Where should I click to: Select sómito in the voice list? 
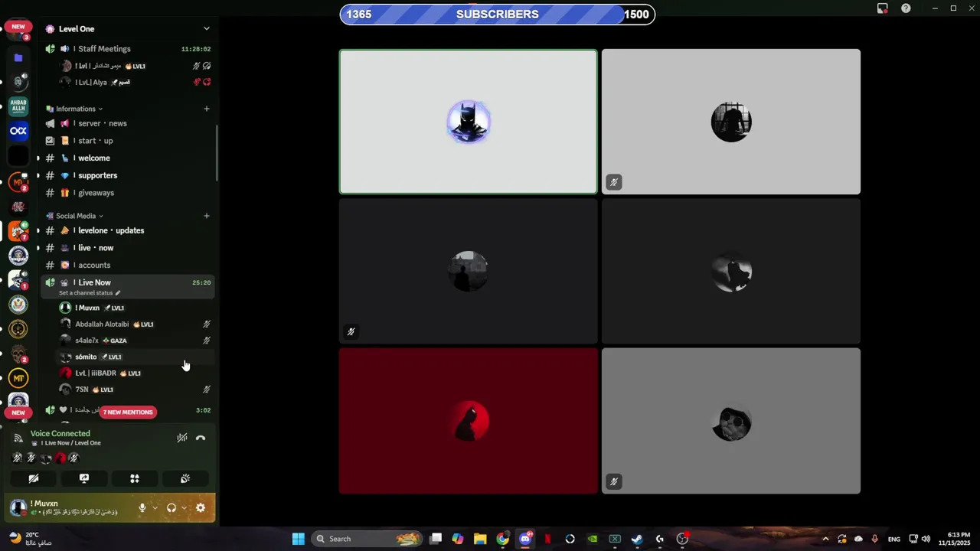pos(135,357)
